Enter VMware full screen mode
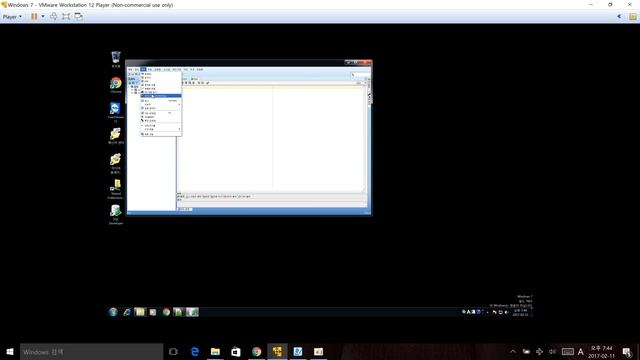Viewport: 640px width, 360px height. (x=66, y=17)
